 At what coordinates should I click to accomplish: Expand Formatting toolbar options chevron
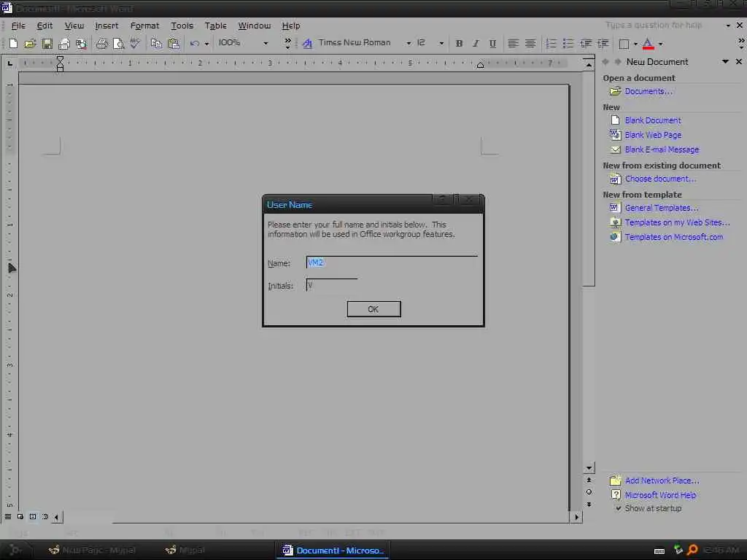pyautogui.click(x=741, y=43)
